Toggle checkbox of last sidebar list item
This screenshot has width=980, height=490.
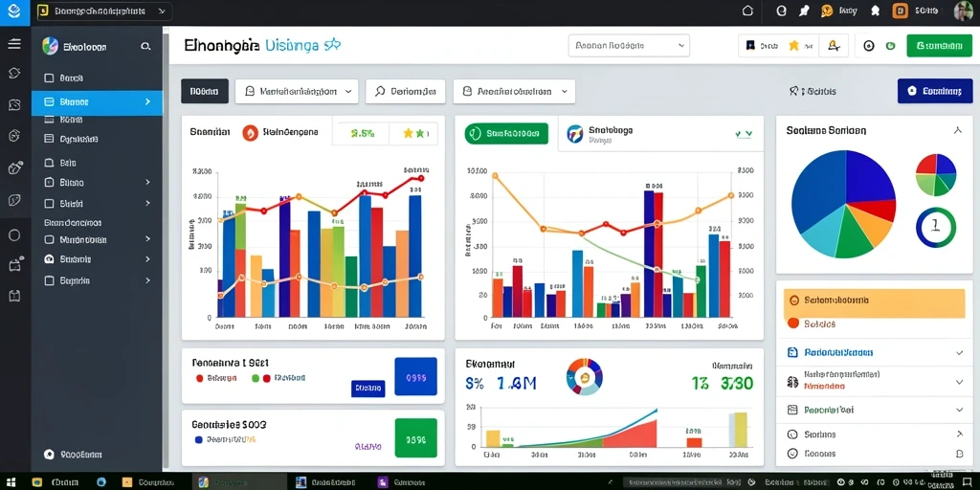click(x=50, y=281)
